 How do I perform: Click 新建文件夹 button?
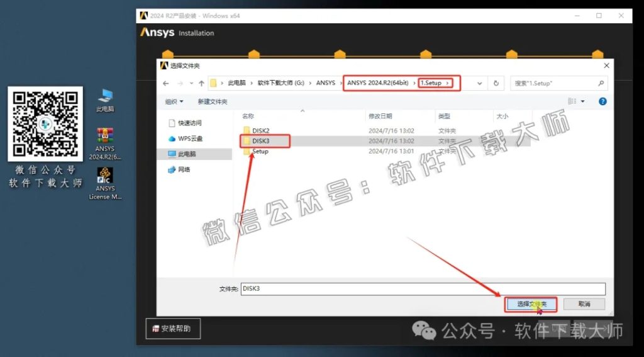[213, 101]
